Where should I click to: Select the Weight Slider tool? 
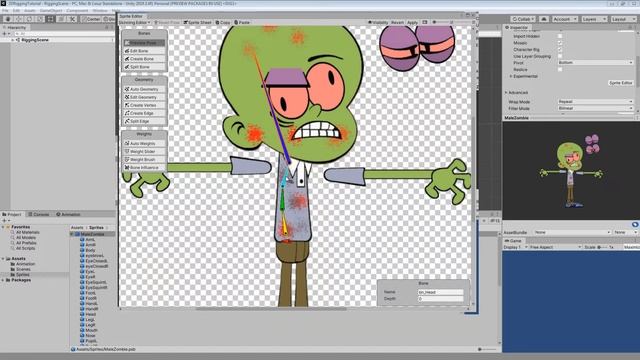tap(144, 151)
